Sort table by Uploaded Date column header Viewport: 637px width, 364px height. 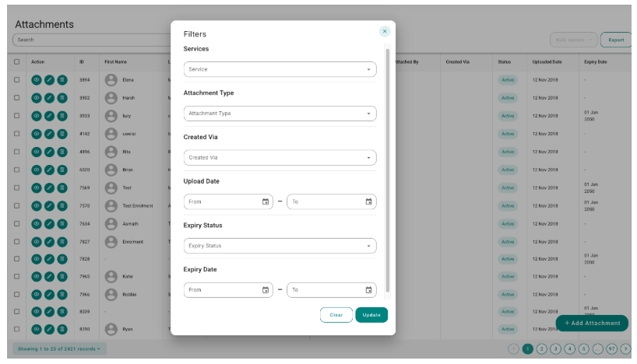547,61
